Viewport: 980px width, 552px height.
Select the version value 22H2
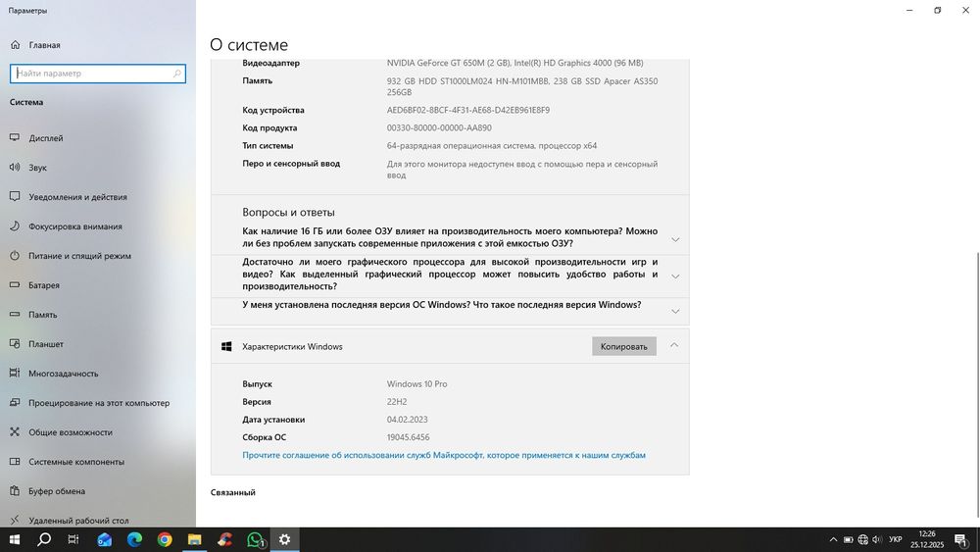(396, 402)
